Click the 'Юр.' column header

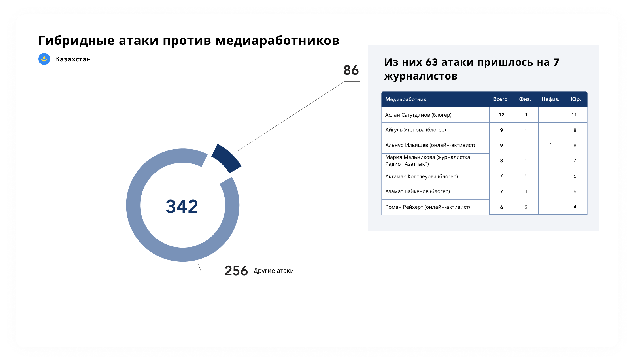tap(576, 99)
